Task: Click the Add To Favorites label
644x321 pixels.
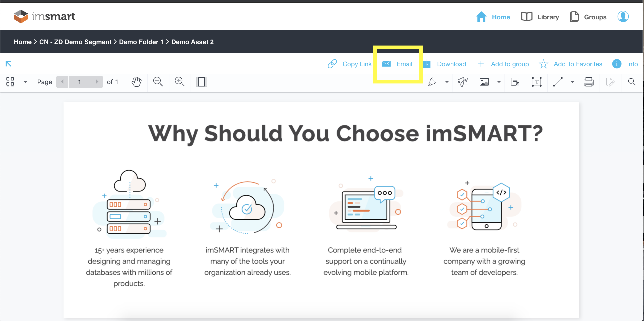Action: coord(578,64)
